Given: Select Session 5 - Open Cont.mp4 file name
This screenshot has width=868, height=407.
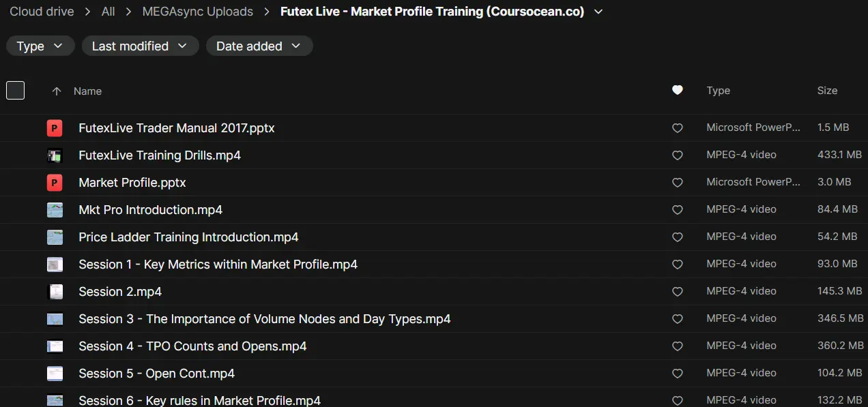Looking at the screenshot, I should [157, 374].
